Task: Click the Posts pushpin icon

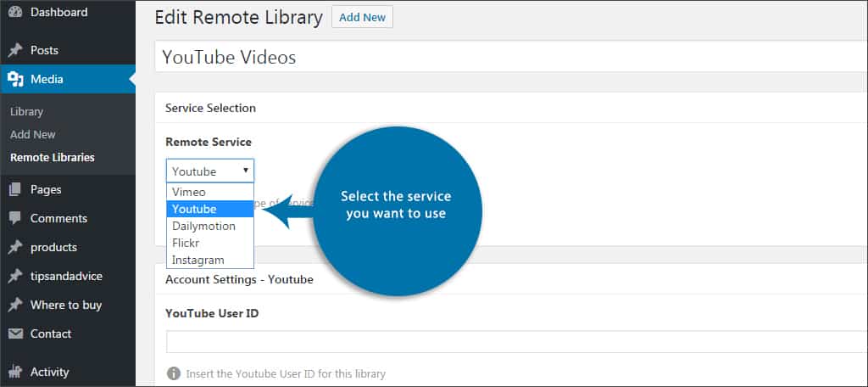Action: 15,50
